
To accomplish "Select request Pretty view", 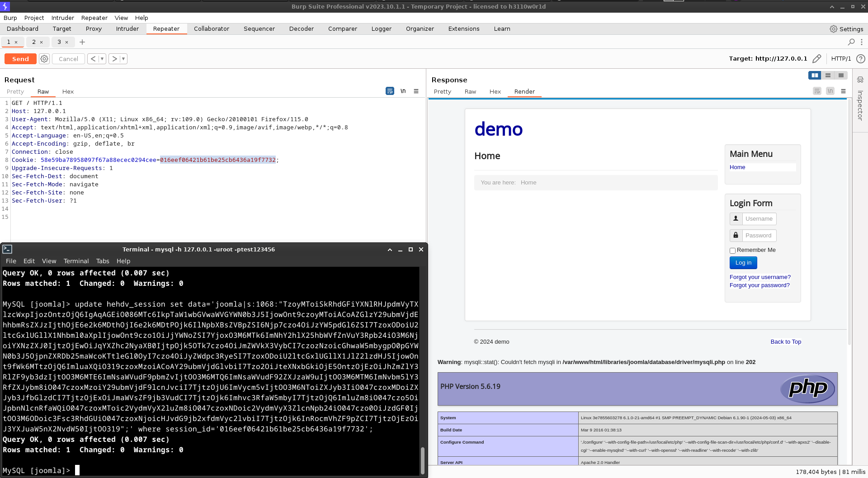I will 15,91.
